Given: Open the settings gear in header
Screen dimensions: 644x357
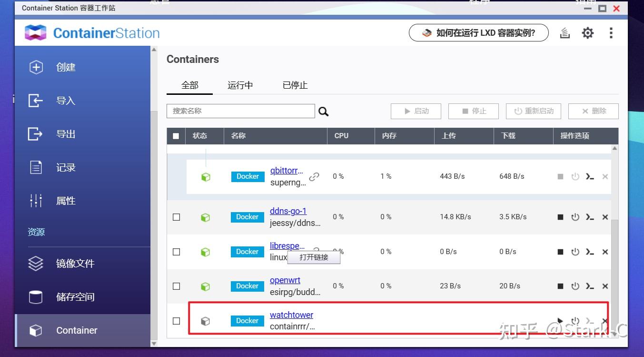Looking at the screenshot, I should [x=588, y=33].
